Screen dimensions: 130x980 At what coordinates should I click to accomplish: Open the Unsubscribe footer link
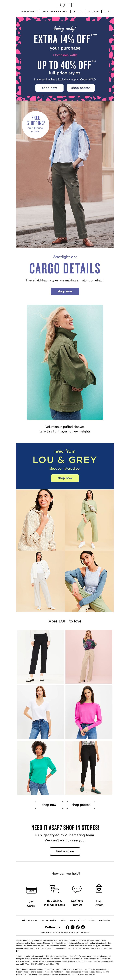click(x=104, y=920)
